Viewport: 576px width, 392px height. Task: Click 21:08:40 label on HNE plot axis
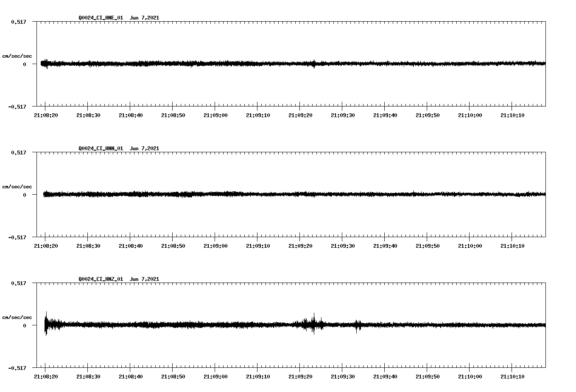131,115
